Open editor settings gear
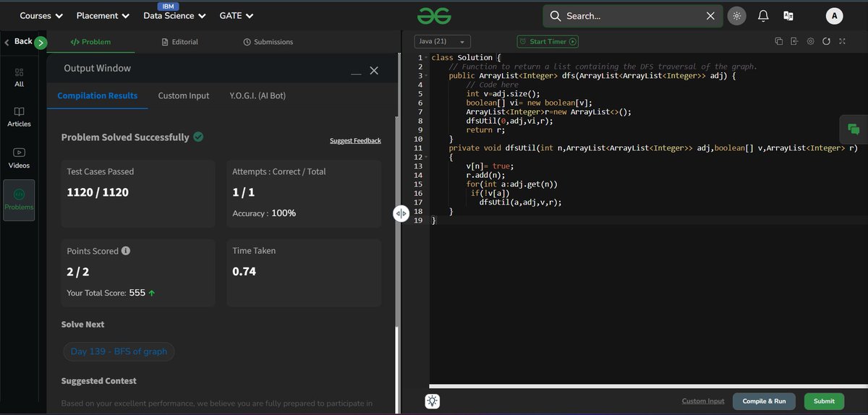Image resolution: width=868 pixels, height=415 pixels. click(x=810, y=41)
